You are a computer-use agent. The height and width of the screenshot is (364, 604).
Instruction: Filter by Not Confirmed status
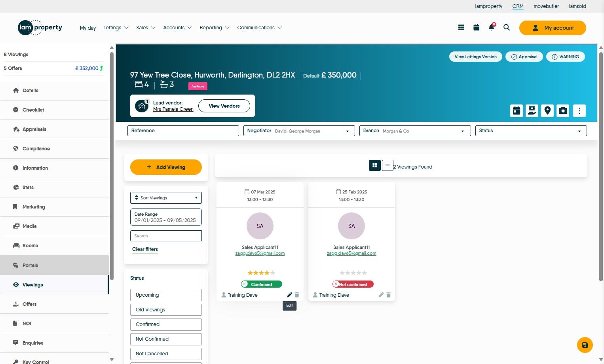click(x=166, y=339)
